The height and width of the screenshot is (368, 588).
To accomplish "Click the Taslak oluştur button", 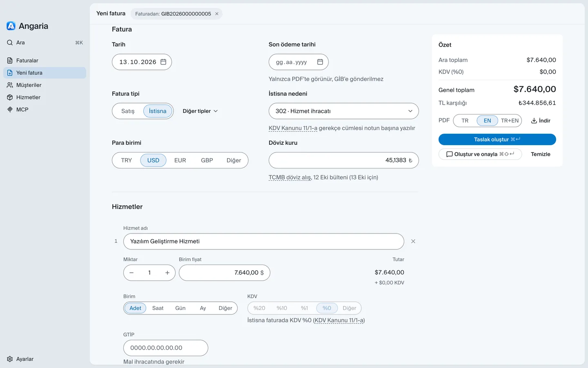I will tap(497, 139).
